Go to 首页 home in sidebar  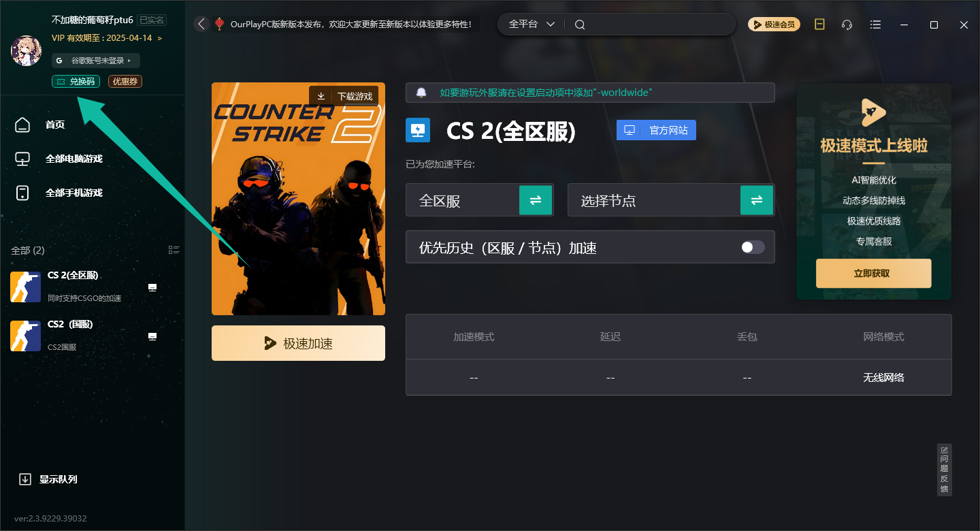point(55,125)
